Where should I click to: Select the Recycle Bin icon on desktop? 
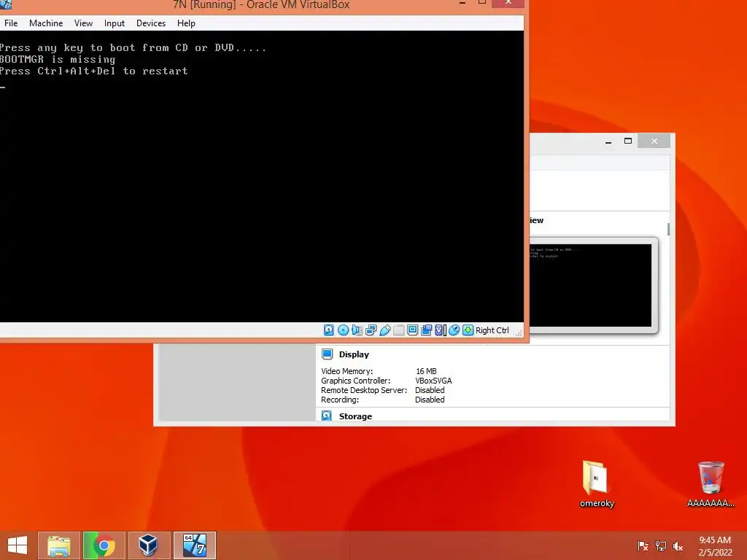tap(711, 483)
